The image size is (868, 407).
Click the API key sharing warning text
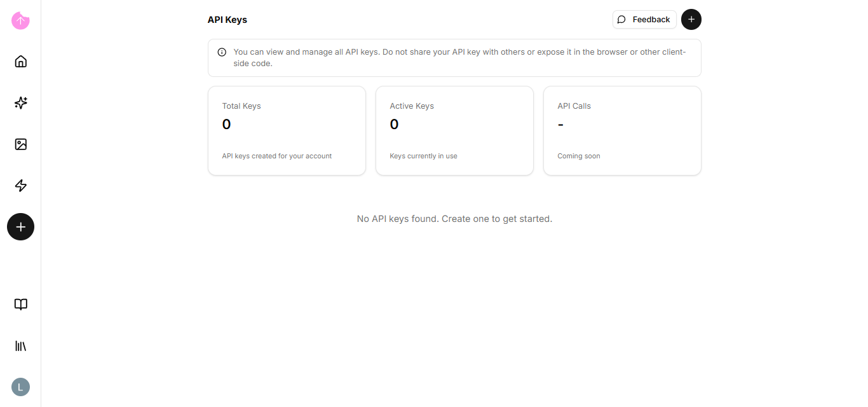point(459,58)
